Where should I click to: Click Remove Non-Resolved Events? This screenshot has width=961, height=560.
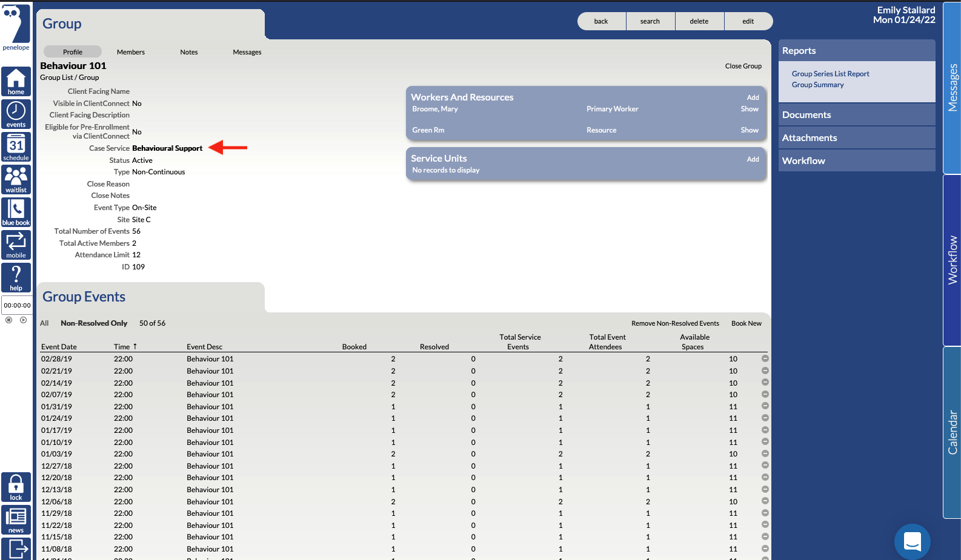[675, 323]
